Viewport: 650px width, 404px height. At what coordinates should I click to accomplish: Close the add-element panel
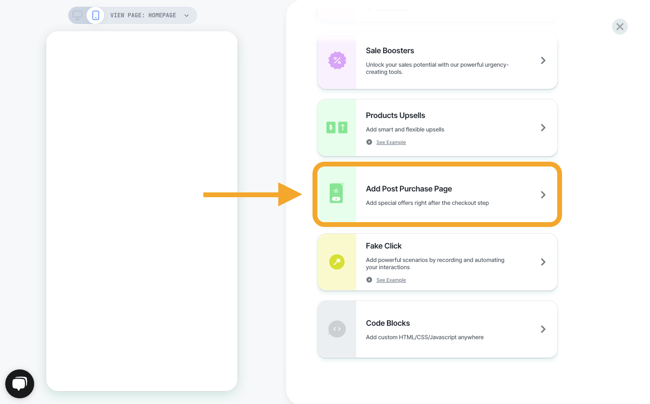tap(620, 27)
